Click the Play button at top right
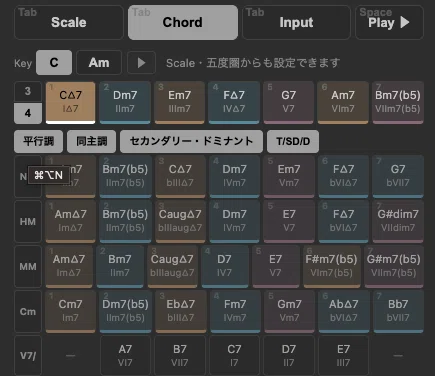Screen dimensions: 435x376 [x=389, y=22]
